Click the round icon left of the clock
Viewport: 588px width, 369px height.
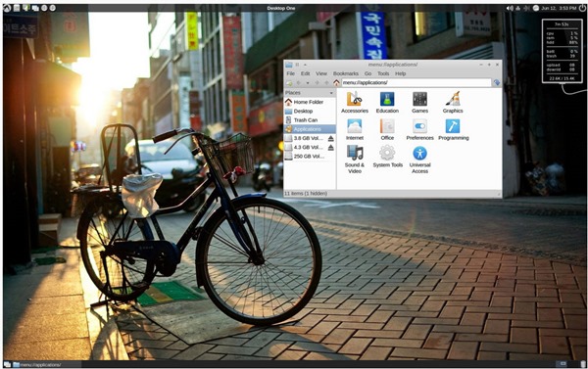point(535,8)
